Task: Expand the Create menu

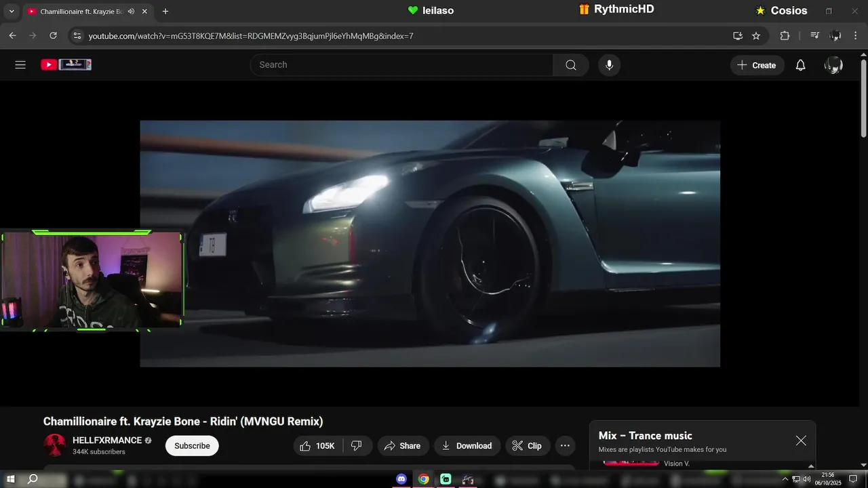Action: click(x=757, y=65)
